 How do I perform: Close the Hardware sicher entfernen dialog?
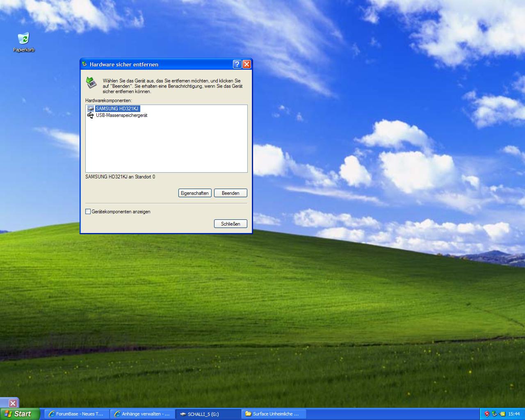pos(247,64)
